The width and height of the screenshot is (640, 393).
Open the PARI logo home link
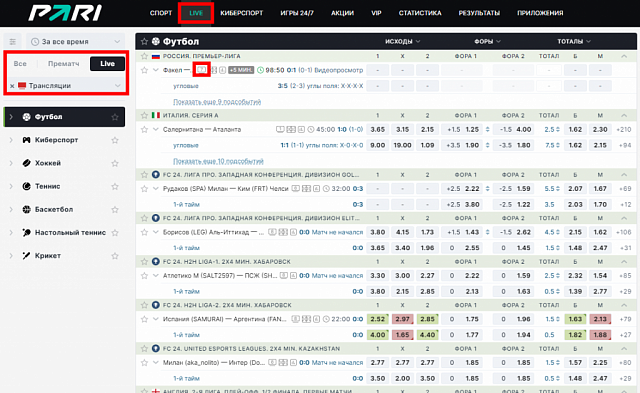point(65,13)
